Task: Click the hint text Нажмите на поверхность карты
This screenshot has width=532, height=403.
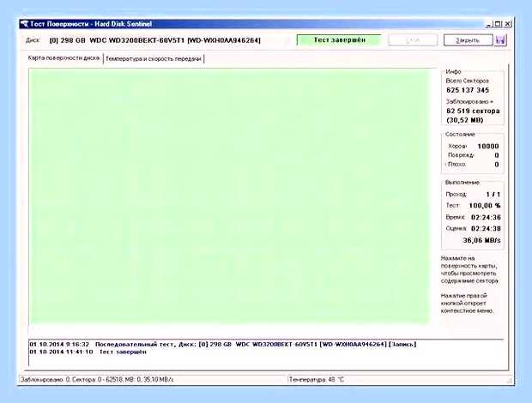Action: tap(469, 269)
